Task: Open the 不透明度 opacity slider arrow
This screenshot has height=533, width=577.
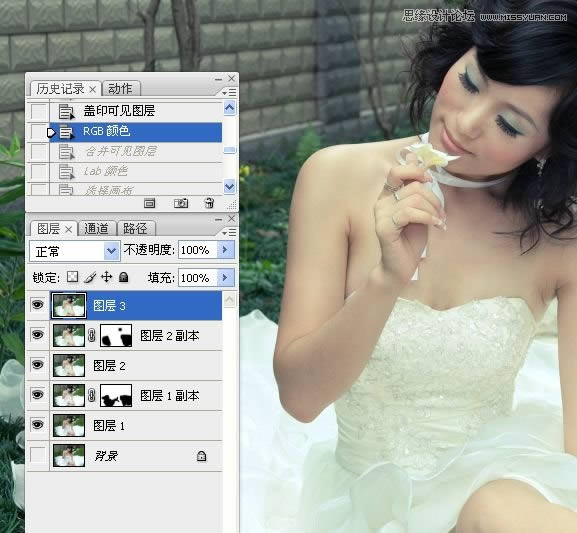Action: (x=225, y=250)
